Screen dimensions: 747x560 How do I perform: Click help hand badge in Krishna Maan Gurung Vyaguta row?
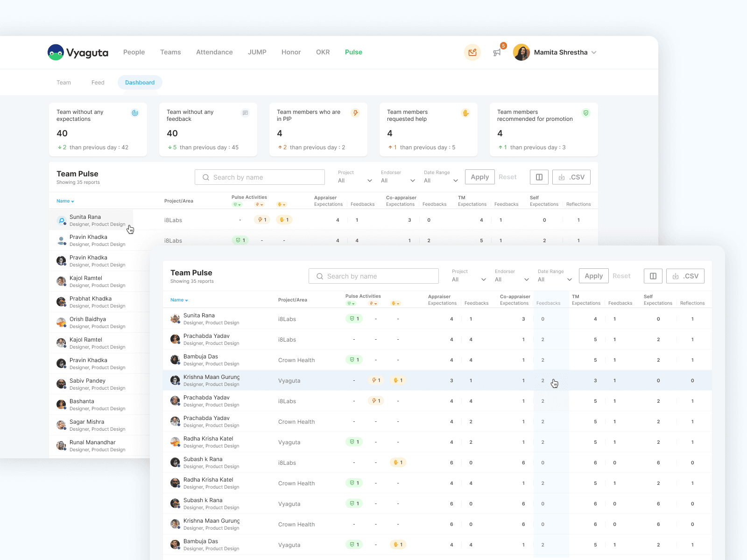tap(398, 380)
